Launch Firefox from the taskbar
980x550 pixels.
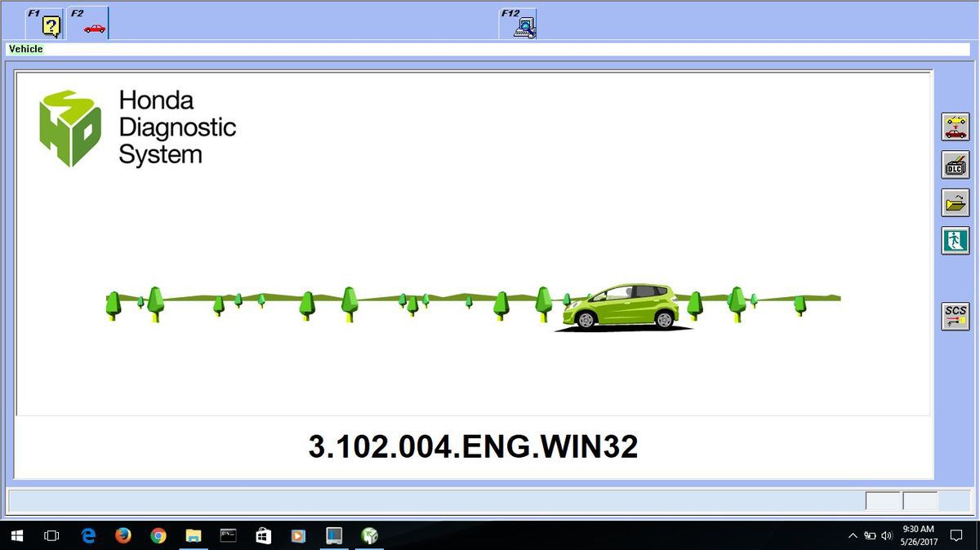[123, 535]
